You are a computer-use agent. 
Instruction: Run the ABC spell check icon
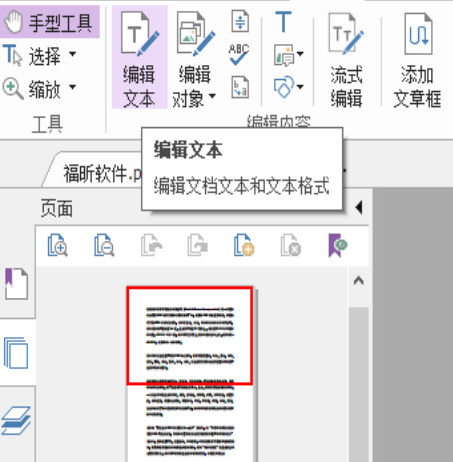click(x=239, y=54)
